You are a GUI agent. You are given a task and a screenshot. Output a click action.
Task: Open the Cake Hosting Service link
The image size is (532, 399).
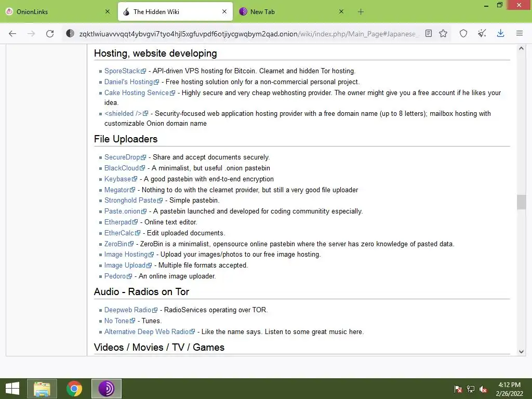click(x=139, y=92)
